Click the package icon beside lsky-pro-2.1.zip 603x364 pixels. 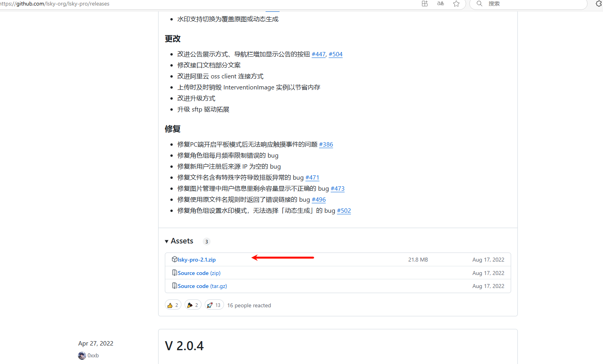pos(174,259)
